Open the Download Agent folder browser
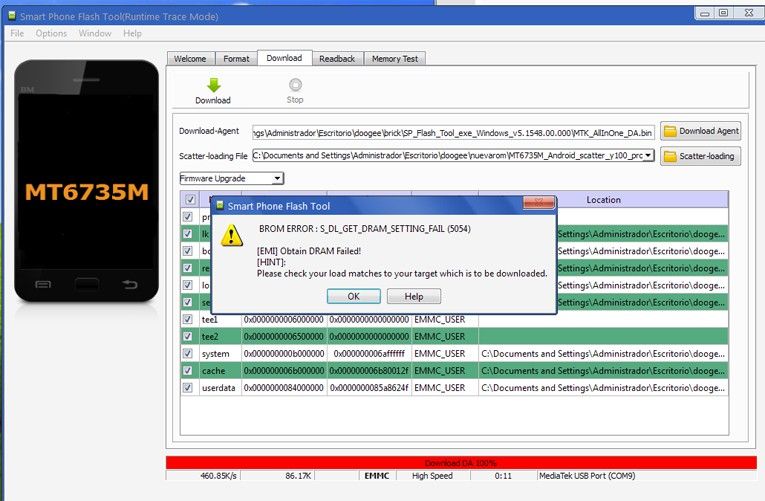 pyautogui.click(x=701, y=131)
